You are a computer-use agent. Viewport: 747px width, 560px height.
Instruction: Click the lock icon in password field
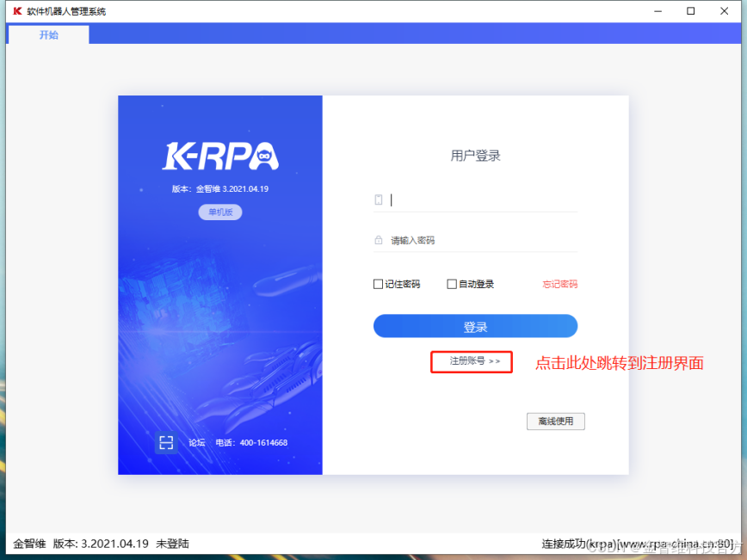pos(379,240)
